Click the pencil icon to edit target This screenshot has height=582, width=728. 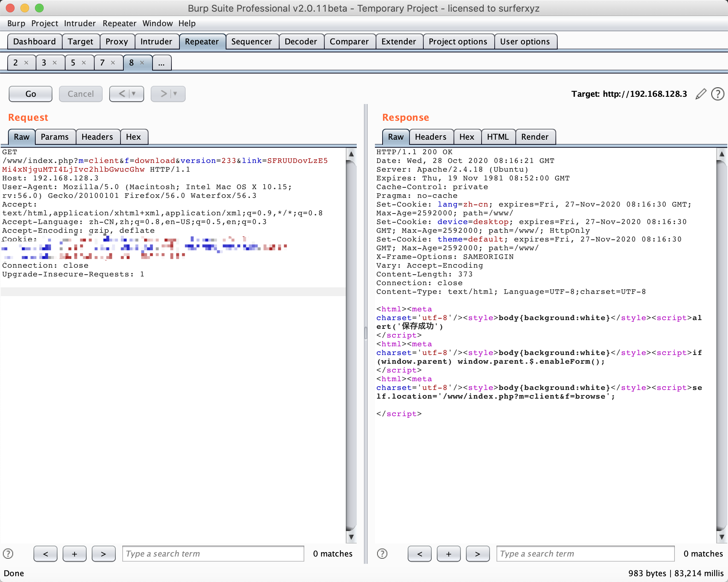pyautogui.click(x=701, y=94)
